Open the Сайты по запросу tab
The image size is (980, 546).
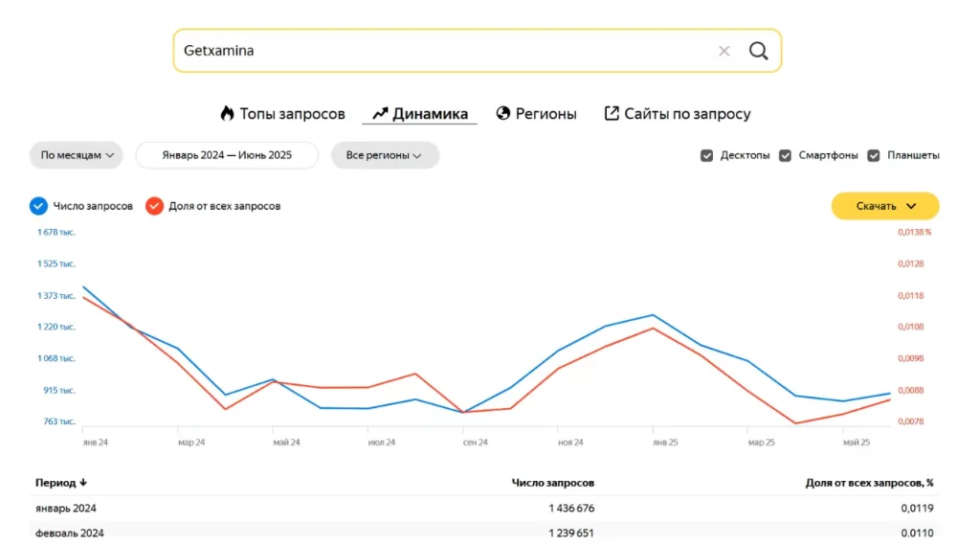pos(678,114)
